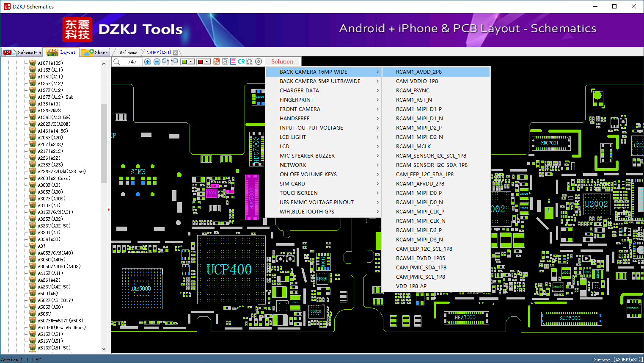Switch to the Share tab
The height and width of the screenshot is (363, 644).
tap(95, 53)
